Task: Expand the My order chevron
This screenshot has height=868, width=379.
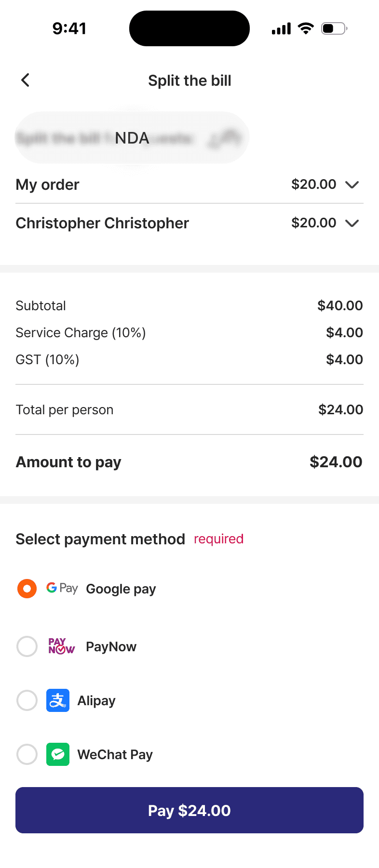Action: click(352, 184)
